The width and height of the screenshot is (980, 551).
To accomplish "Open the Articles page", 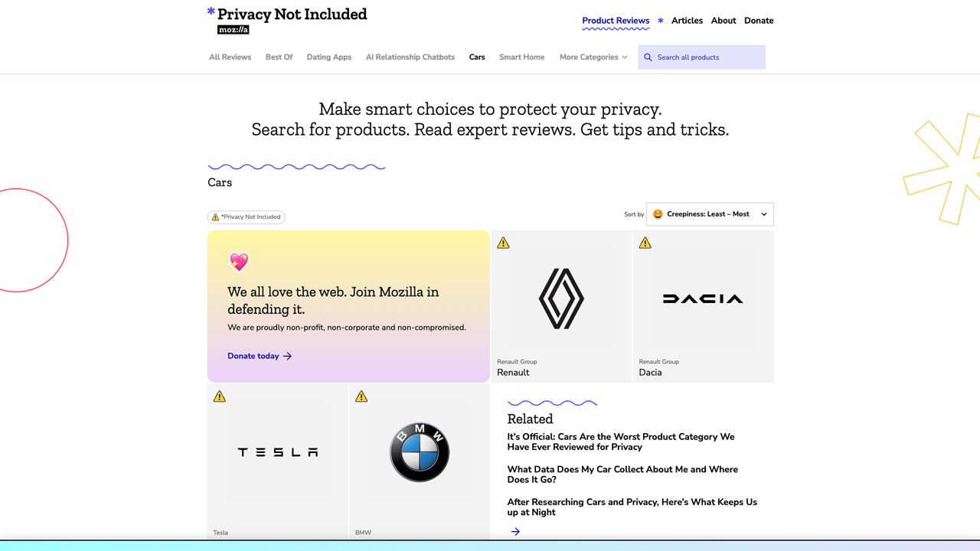I will pyautogui.click(x=687, y=21).
